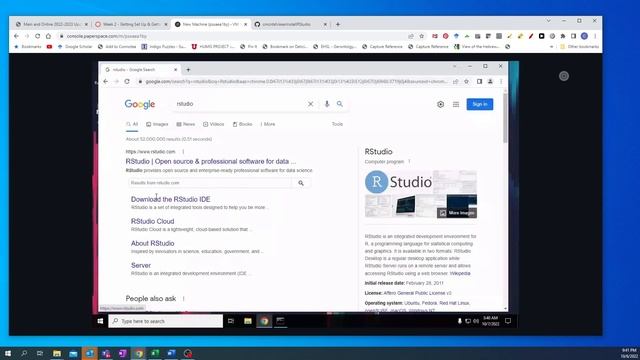
Task: Open host Windows Start menu
Action: pyautogui.click(x=8, y=353)
